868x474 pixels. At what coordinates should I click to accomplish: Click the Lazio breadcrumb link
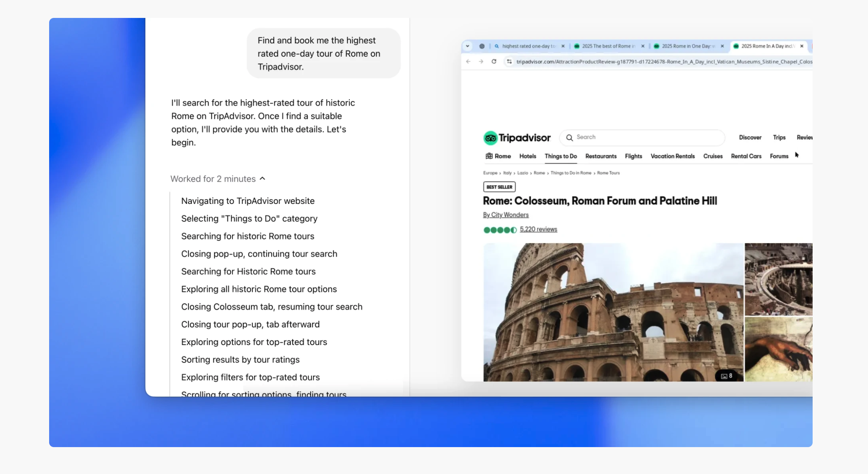523,173
